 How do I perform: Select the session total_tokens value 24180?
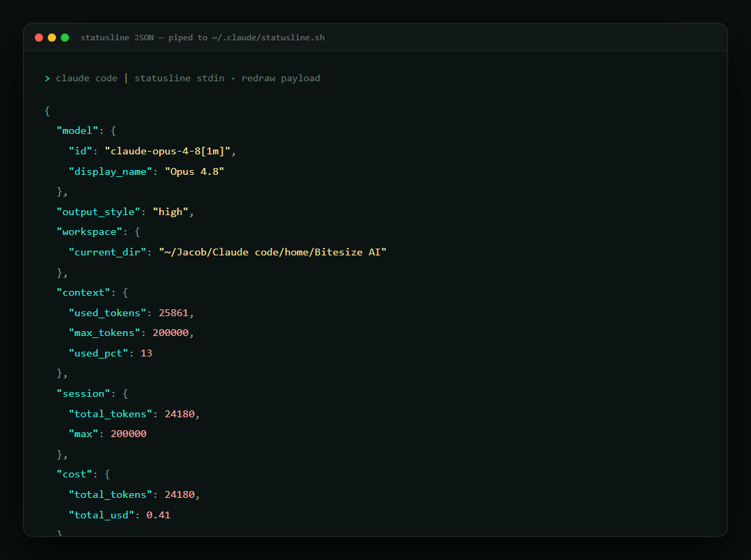tap(180, 414)
